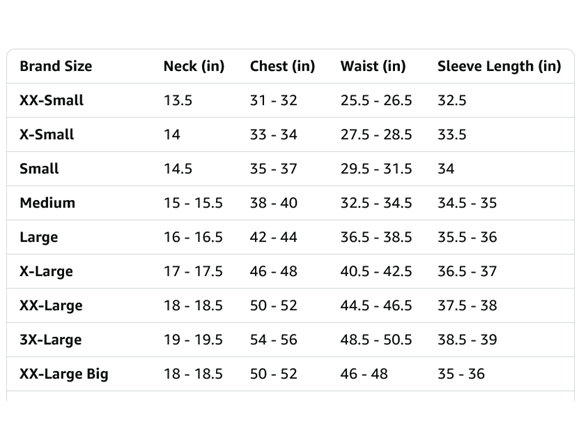Select the Small size row label

click(39, 169)
